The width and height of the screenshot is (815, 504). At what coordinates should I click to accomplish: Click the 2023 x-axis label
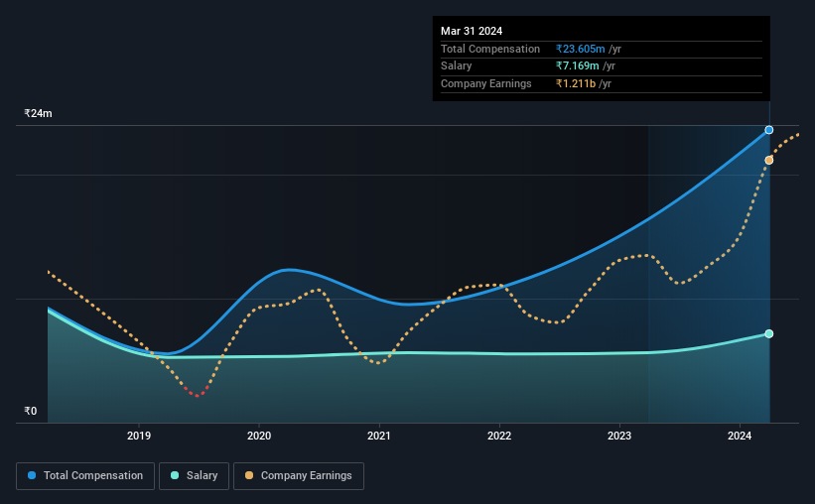619,436
